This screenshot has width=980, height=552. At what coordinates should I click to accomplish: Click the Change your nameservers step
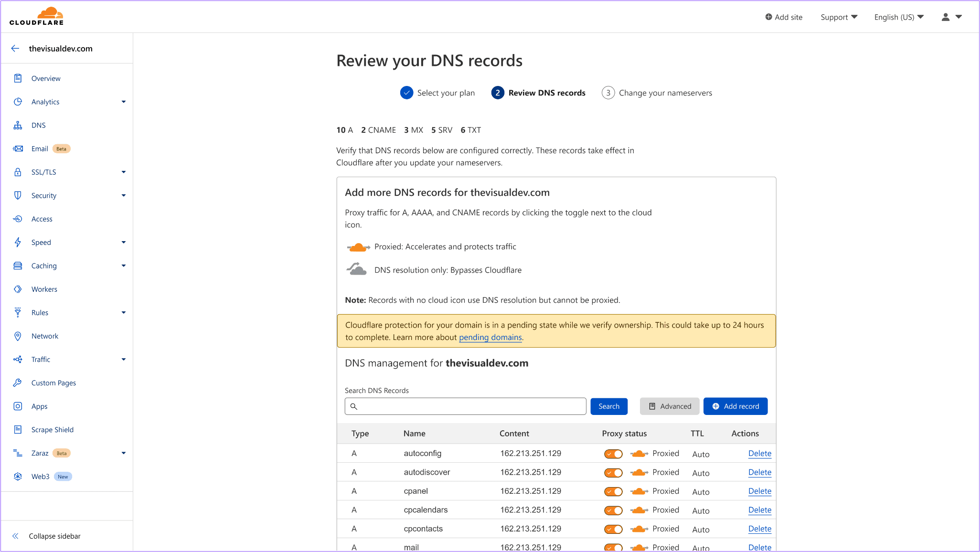[657, 93]
